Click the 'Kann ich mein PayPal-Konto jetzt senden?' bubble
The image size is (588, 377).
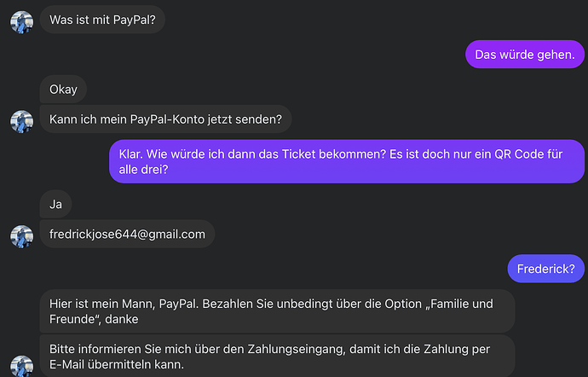[165, 119]
